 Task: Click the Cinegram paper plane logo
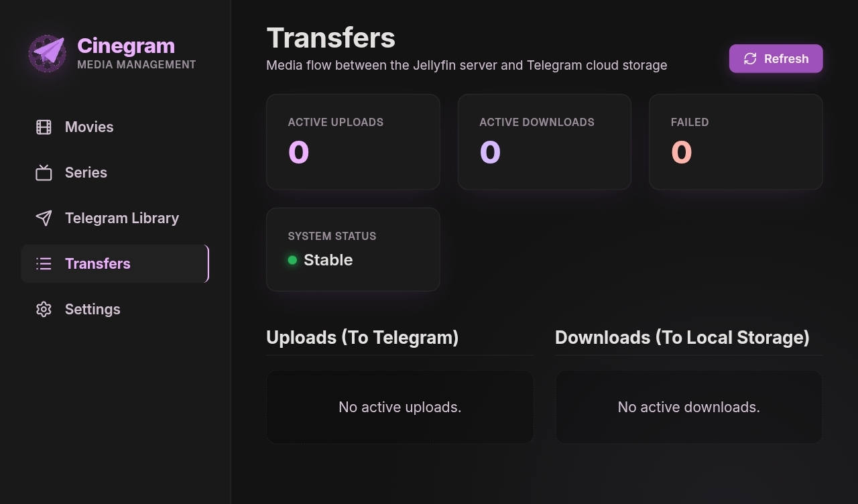(47, 54)
